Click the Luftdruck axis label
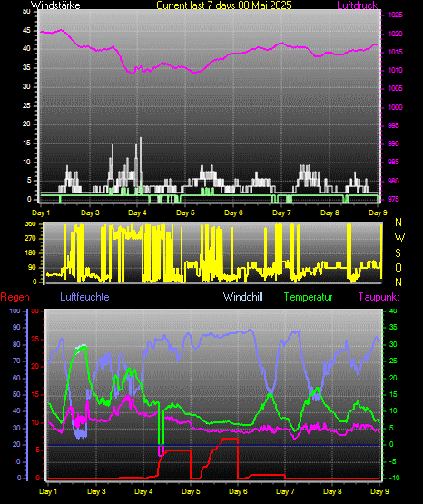The height and width of the screenshot is (504, 423). 357,5
